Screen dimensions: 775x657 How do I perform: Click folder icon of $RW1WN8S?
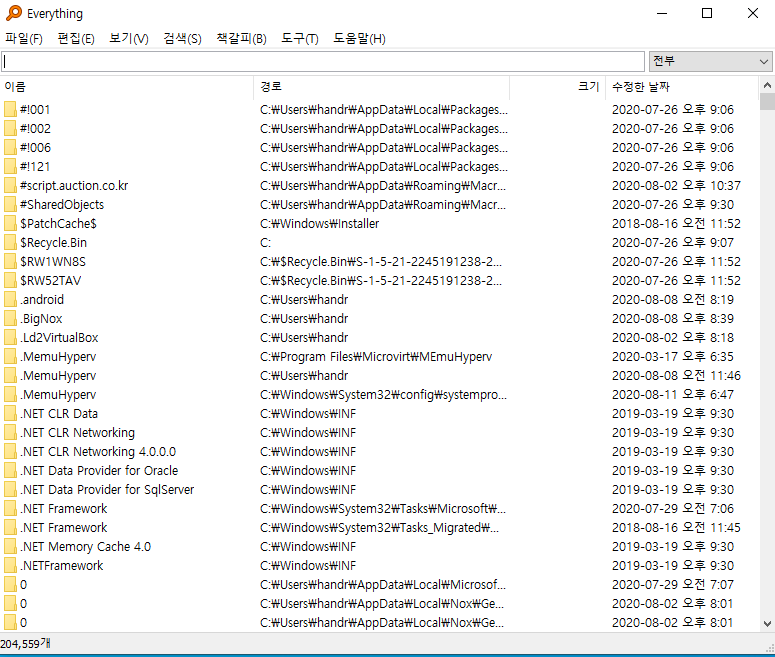10,262
